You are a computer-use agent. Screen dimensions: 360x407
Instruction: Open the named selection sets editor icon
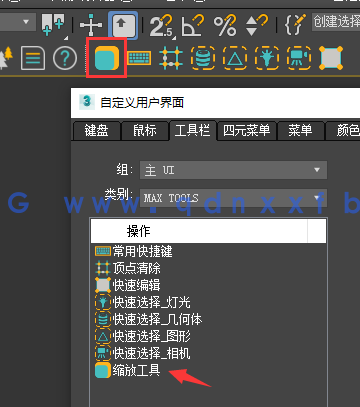[x=295, y=25]
